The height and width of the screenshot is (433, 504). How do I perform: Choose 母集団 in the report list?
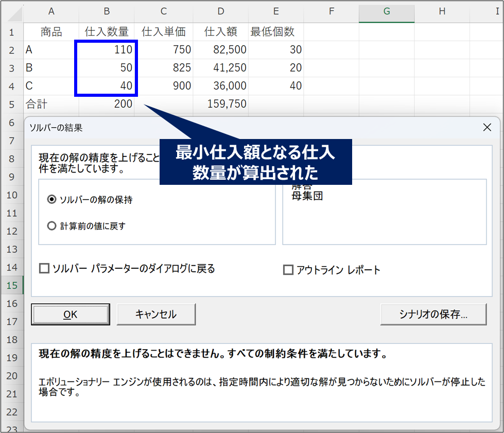pyautogui.click(x=307, y=196)
